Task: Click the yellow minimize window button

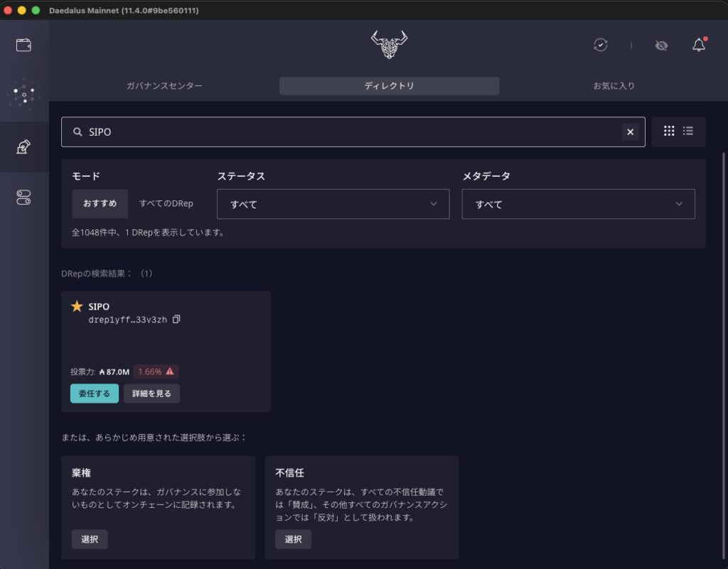Action: point(22,10)
